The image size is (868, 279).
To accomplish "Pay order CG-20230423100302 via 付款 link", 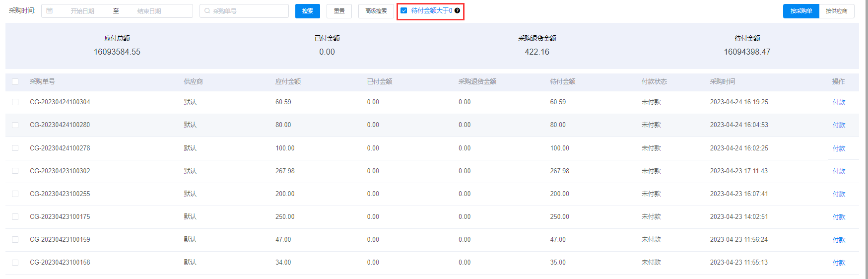I will tap(839, 172).
